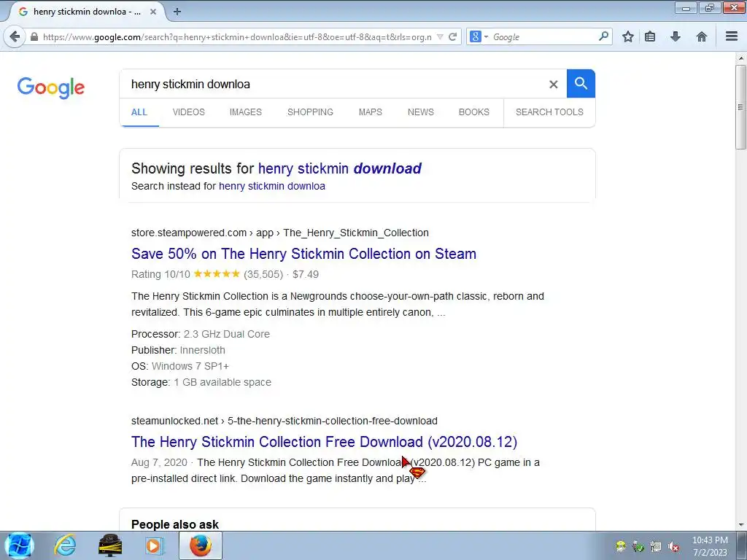Click the scrollbar up arrow

coord(740,58)
